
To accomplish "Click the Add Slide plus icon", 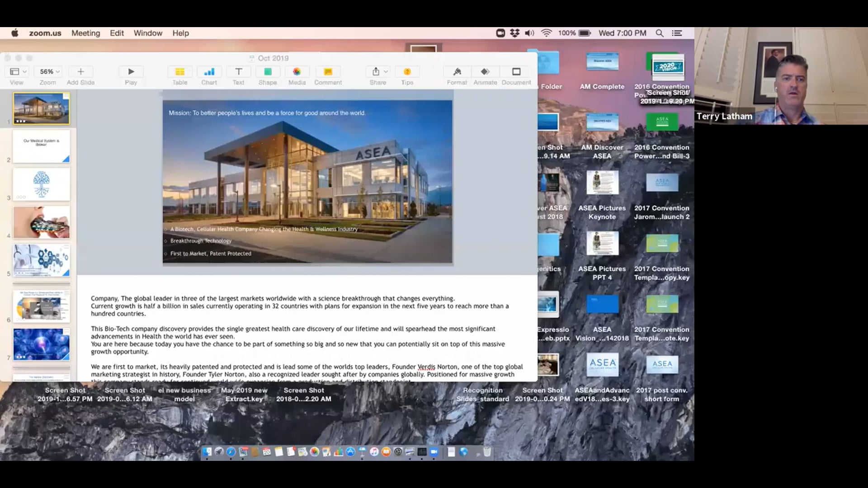I will (x=80, y=72).
